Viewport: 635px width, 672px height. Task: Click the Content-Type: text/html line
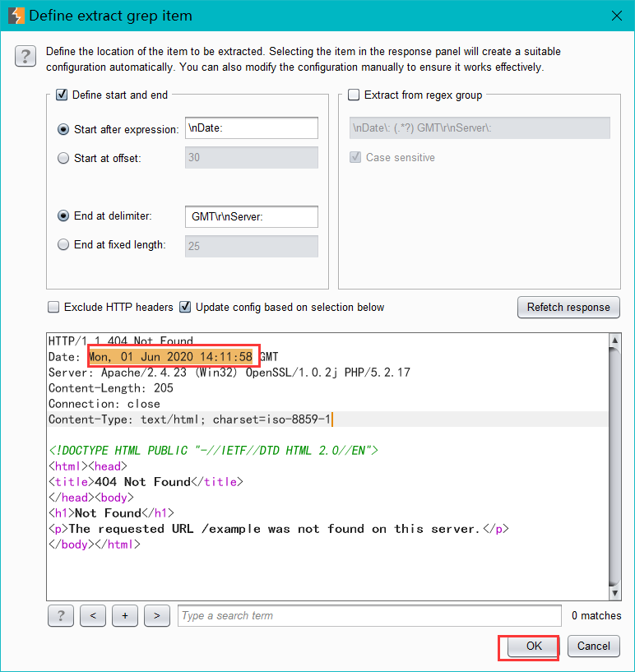189,419
